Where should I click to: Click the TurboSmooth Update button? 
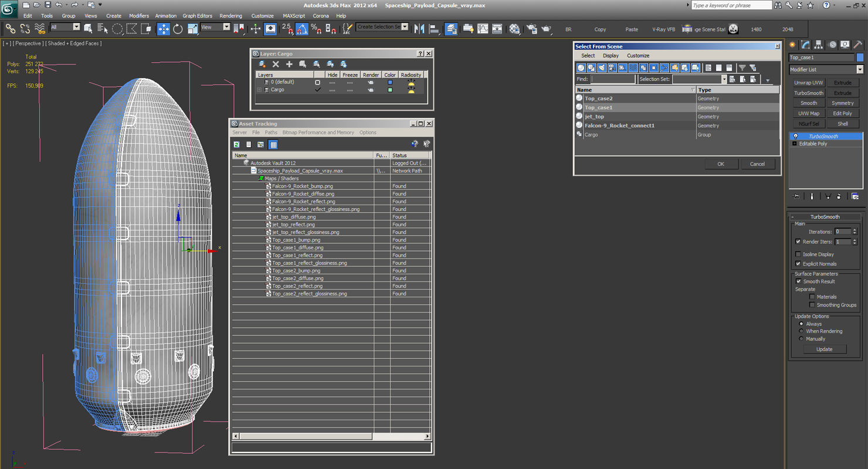[x=824, y=349]
